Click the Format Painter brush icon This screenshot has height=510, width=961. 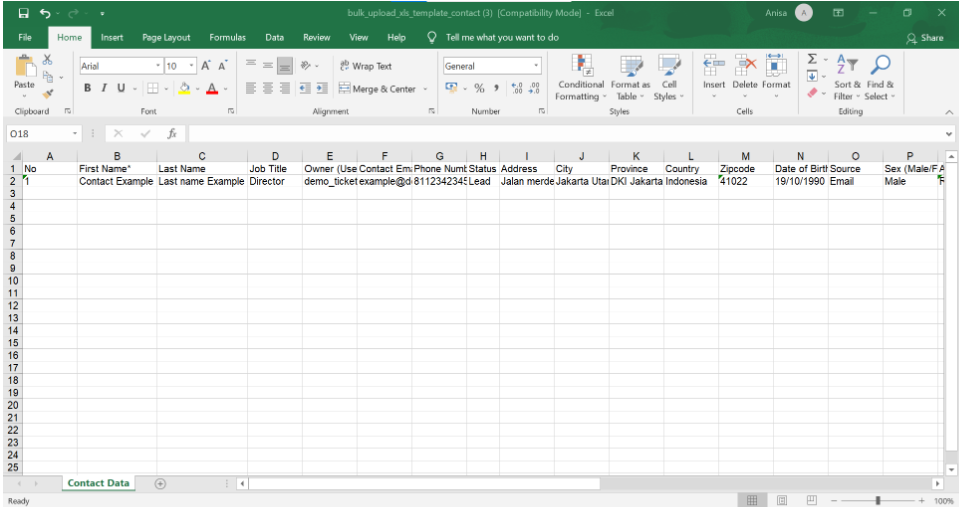click(48, 94)
